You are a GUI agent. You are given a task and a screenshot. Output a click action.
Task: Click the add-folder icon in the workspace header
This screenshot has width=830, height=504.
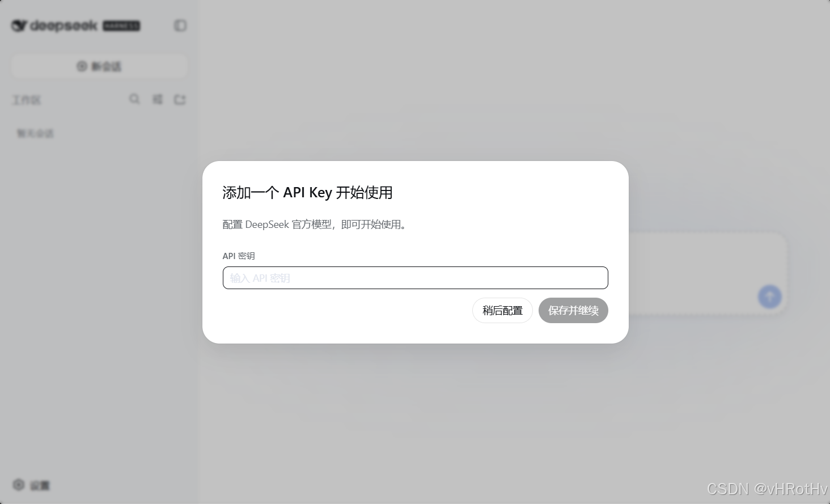(x=180, y=99)
